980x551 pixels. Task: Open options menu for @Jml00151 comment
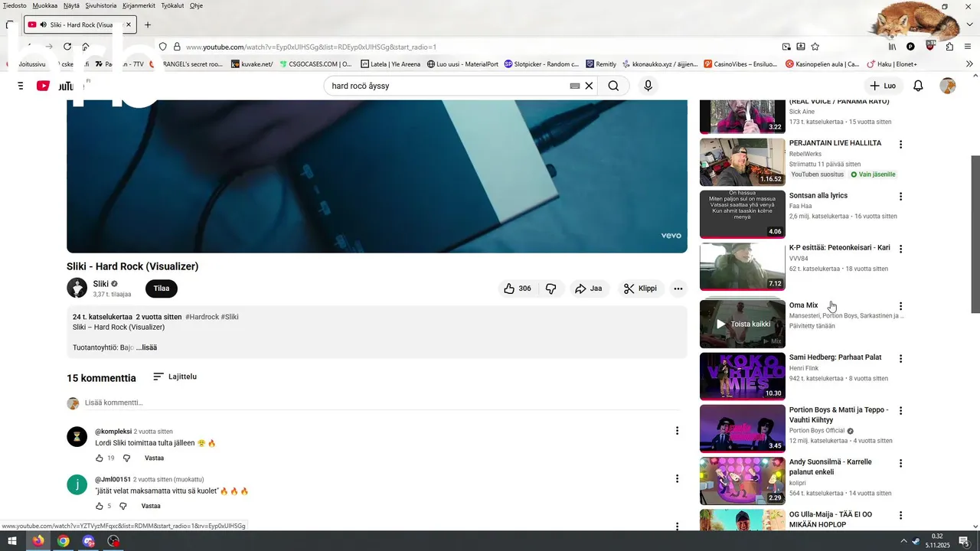tap(677, 479)
